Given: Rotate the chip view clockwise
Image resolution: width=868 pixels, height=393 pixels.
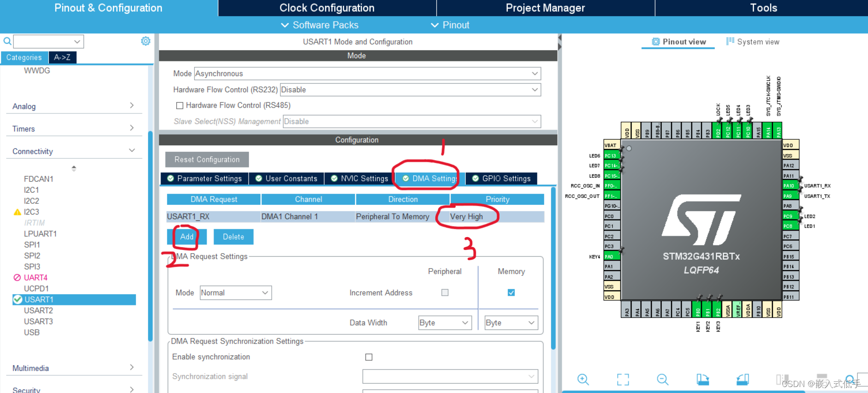Looking at the screenshot, I should click(x=702, y=379).
